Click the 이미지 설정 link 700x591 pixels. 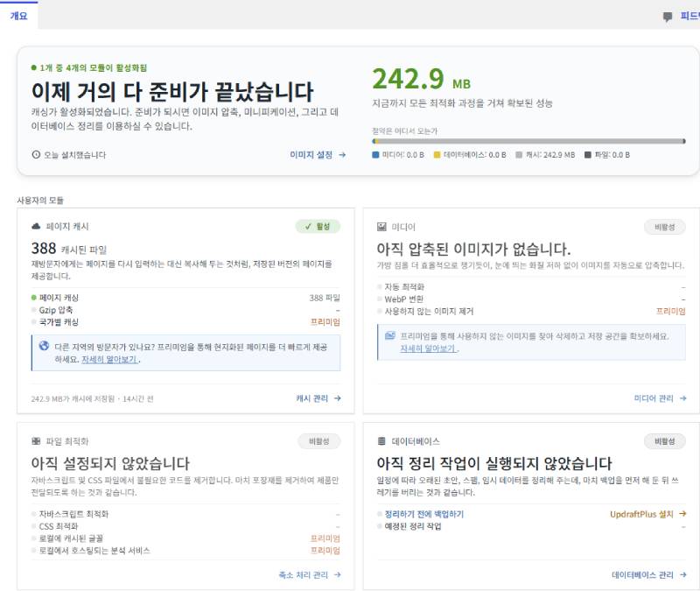click(x=311, y=155)
